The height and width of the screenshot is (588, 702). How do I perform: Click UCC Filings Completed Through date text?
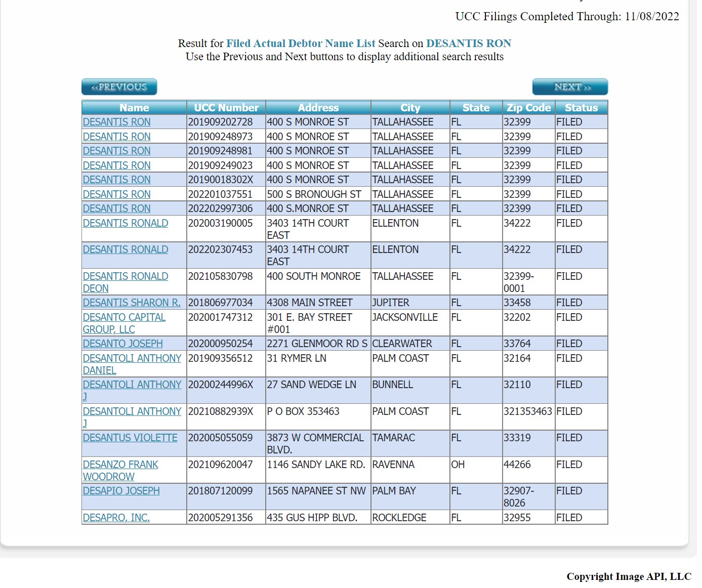tap(567, 16)
